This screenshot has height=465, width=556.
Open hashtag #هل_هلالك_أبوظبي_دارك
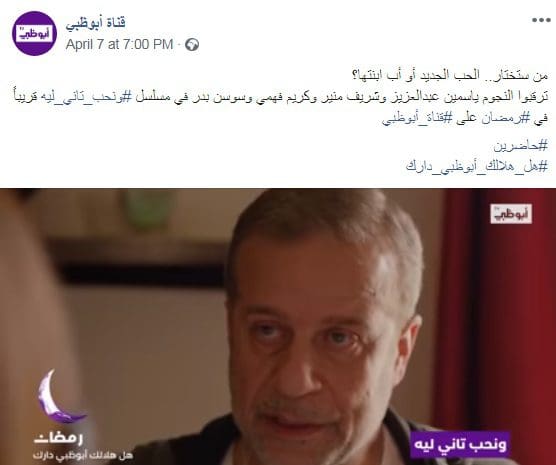[x=477, y=166]
